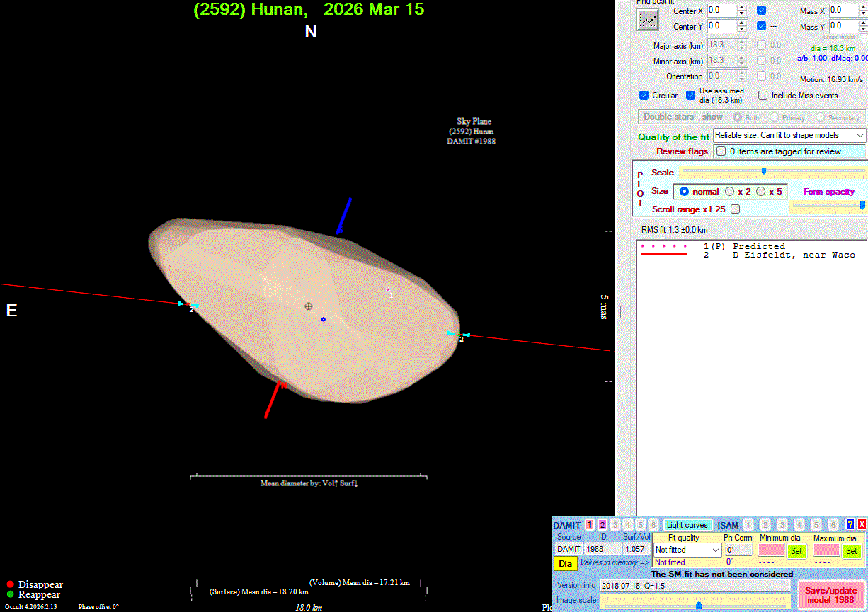Select the x 2 plot size option
The width and height of the screenshot is (868, 612).
730,192
